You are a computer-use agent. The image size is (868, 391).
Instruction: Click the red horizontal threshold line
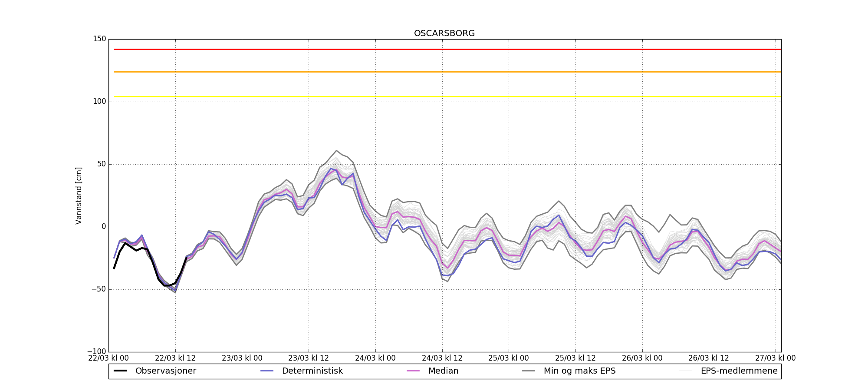(447, 50)
